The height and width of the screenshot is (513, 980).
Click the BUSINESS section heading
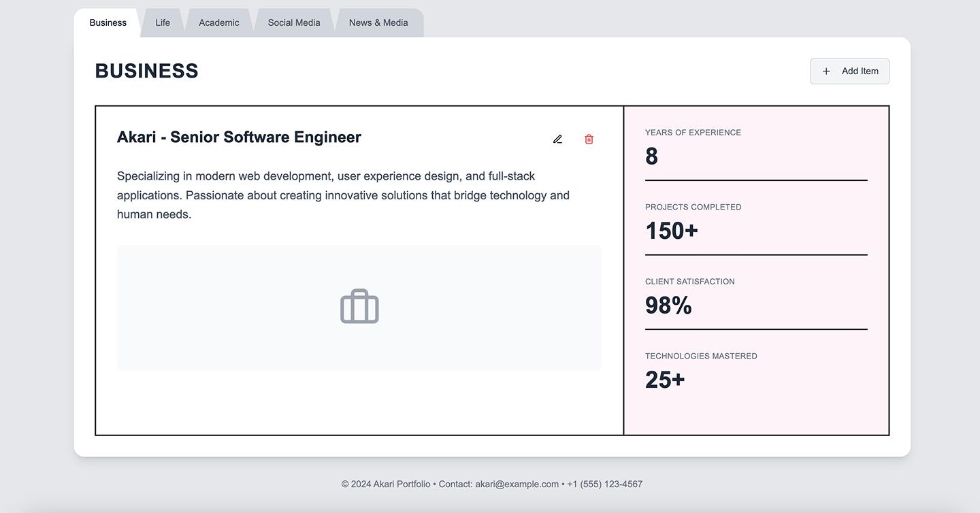tap(147, 71)
